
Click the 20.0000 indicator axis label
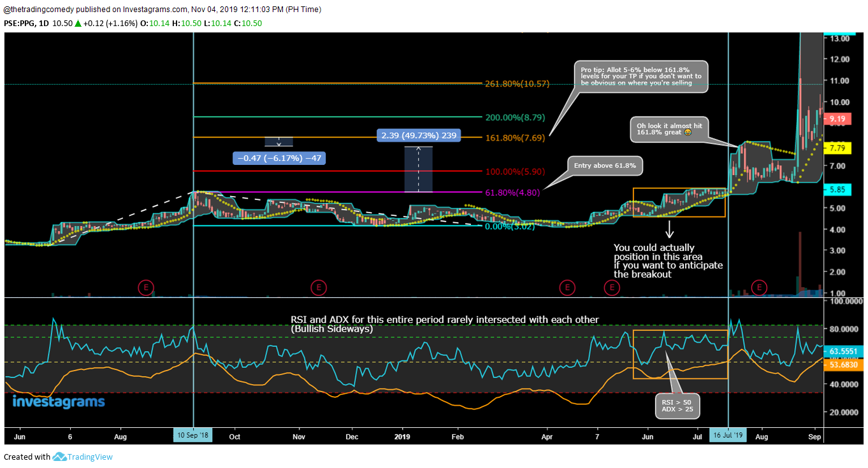click(x=844, y=413)
